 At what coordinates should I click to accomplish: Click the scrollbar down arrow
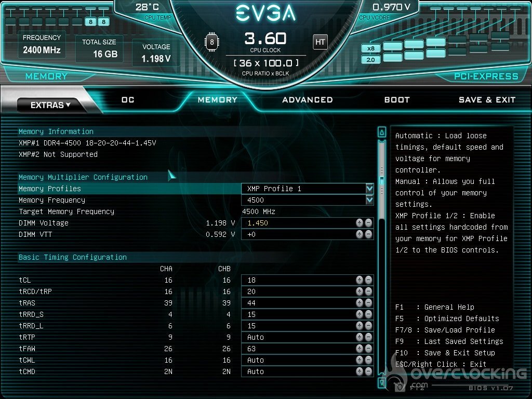pyautogui.click(x=382, y=383)
